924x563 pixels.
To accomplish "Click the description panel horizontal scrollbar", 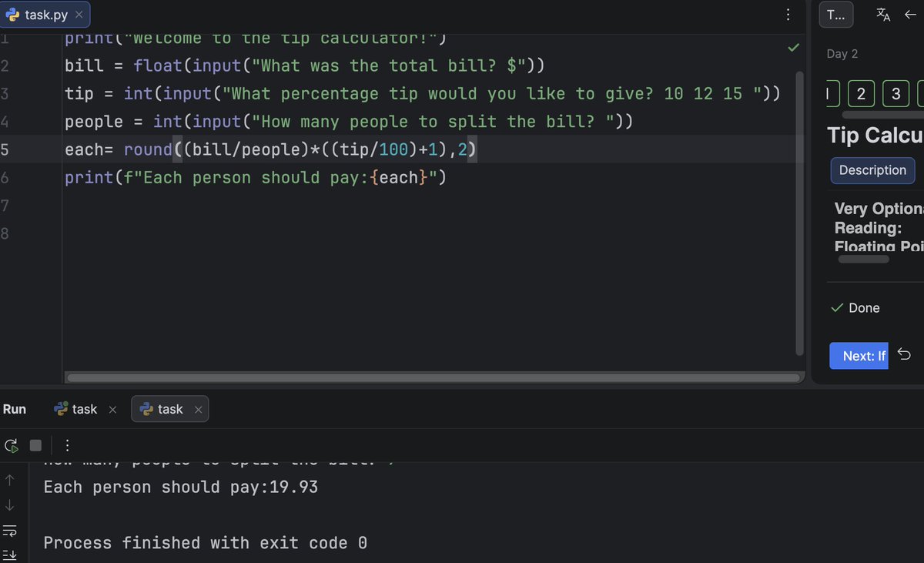I will click(x=863, y=260).
